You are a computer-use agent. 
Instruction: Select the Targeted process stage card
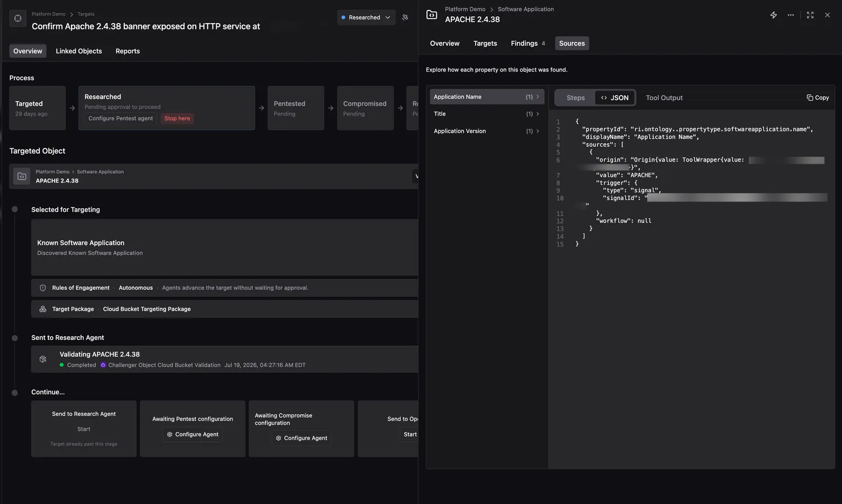37,108
